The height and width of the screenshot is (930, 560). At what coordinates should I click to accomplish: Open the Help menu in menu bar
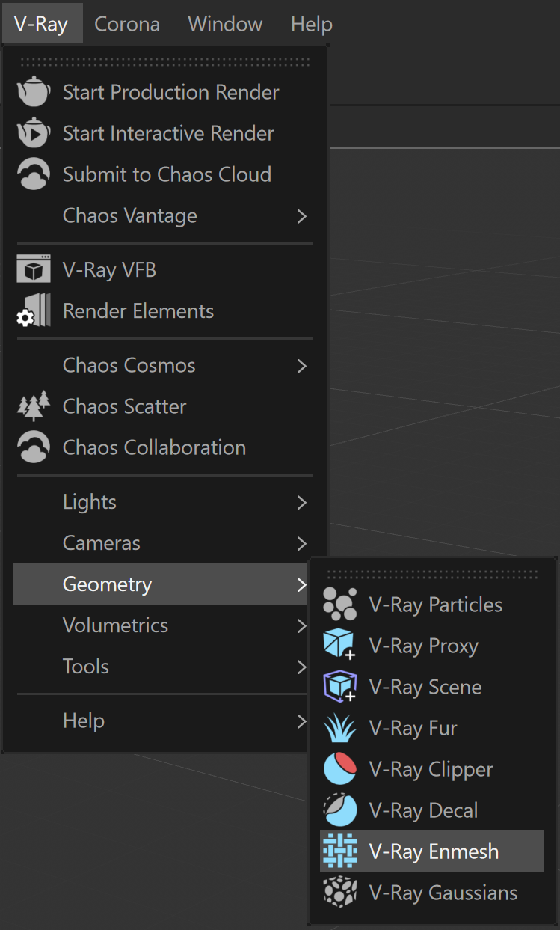point(312,24)
